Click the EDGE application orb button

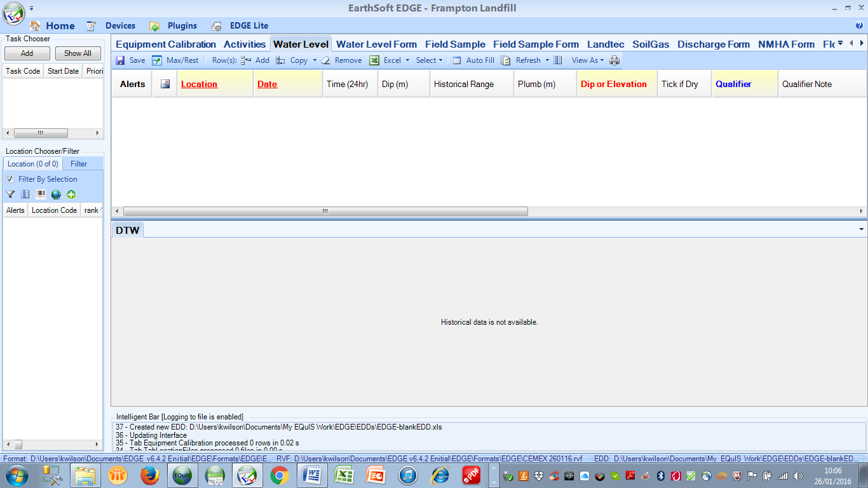13,13
